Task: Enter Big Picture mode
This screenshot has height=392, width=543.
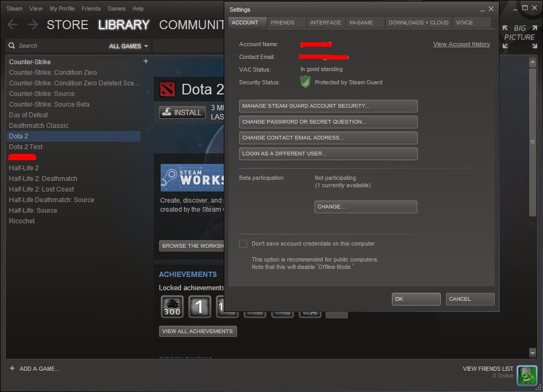Action: (x=520, y=37)
